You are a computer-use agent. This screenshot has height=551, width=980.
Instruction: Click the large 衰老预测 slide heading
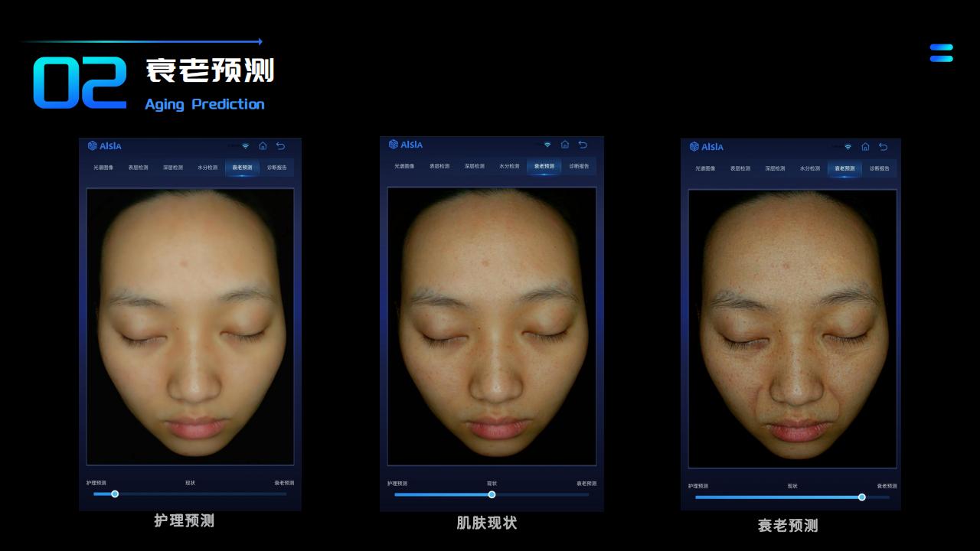[x=210, y=70]
